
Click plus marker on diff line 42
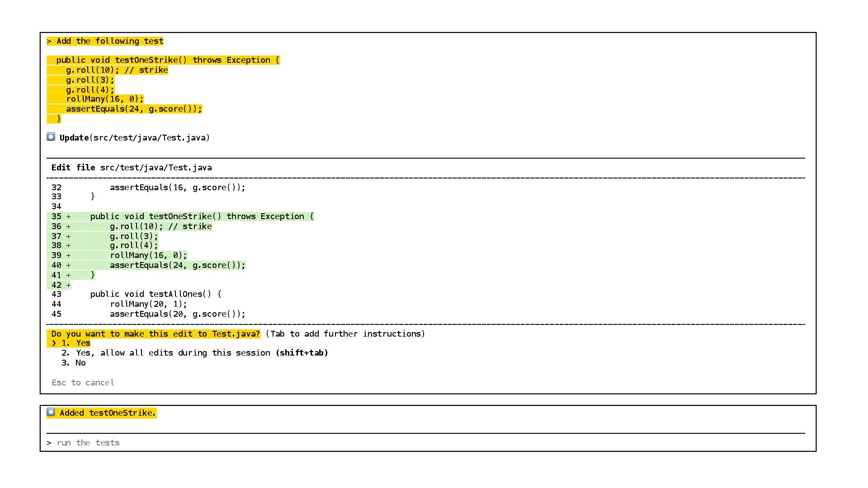pos(69,285)
